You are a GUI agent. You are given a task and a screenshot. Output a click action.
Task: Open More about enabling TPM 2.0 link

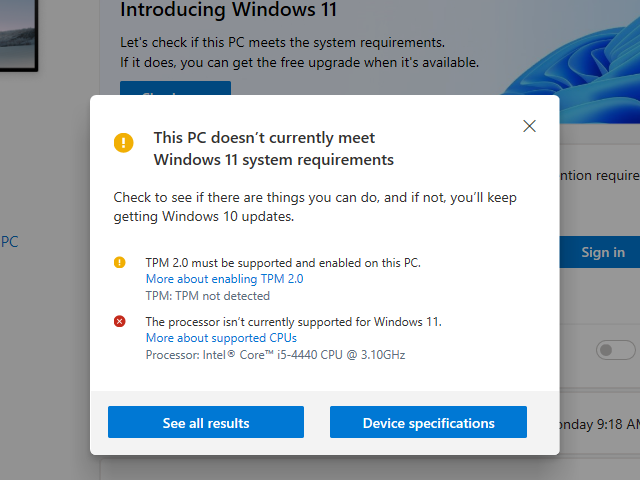[224, 279]
